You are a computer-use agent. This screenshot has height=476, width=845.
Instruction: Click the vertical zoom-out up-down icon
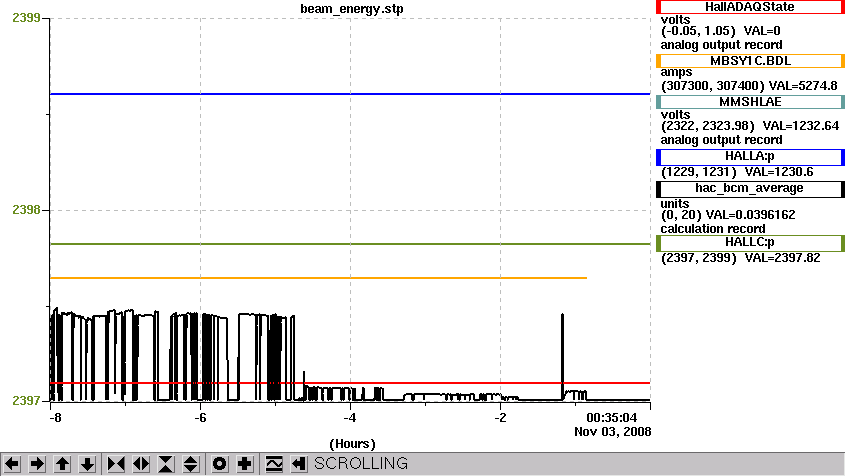tap(191, 464)
